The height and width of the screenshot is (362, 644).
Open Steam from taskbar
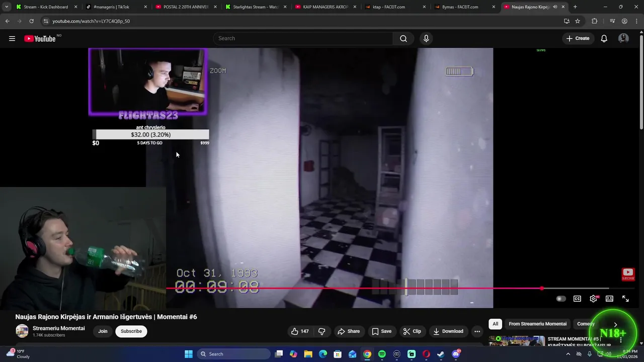[x=441, y=354]
